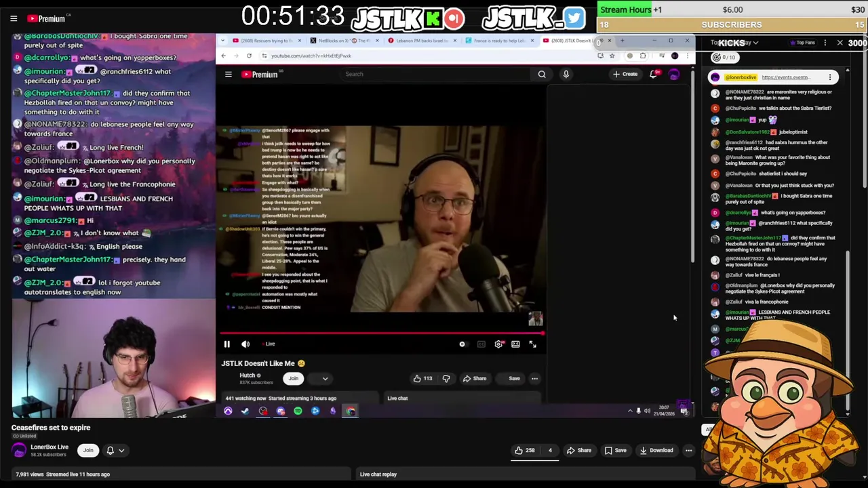Open pinned message options three dots

(830, 77)
